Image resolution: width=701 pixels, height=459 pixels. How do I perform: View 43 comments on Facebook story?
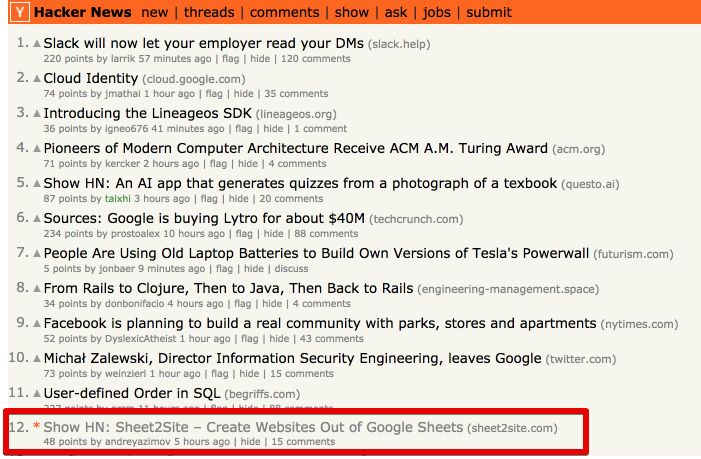tap(331, 338)
